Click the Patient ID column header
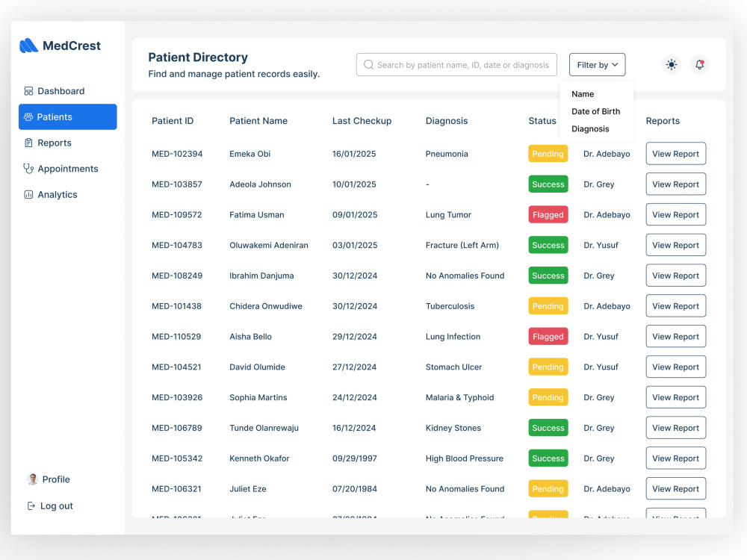Screen dimensions: 747x560 click(x=173, y=121)
